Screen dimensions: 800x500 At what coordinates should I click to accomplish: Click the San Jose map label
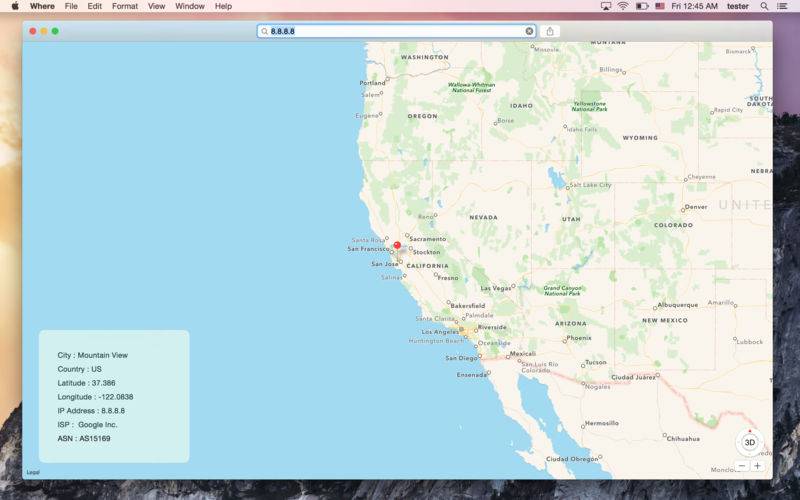(385, 264)
